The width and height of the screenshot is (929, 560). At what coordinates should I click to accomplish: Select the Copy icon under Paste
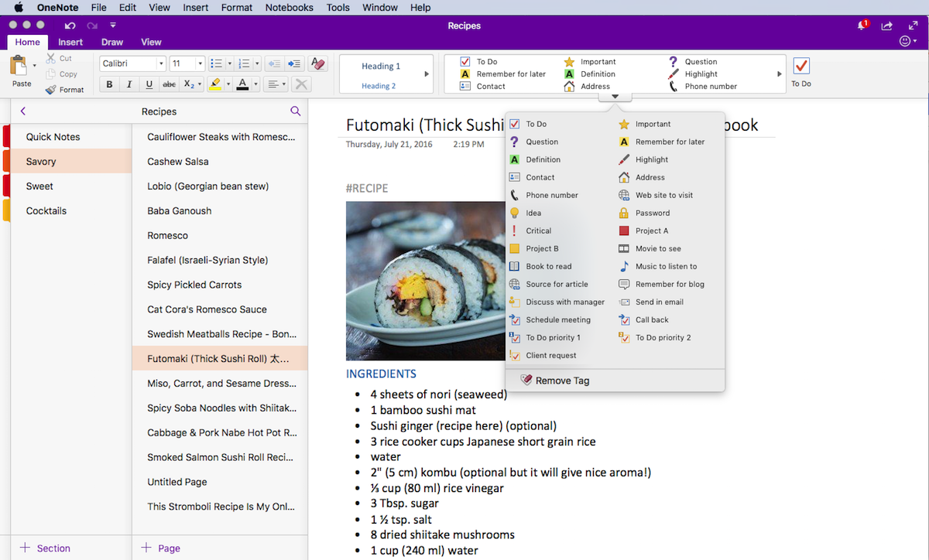pyautogui.click(x=50, y=73)
